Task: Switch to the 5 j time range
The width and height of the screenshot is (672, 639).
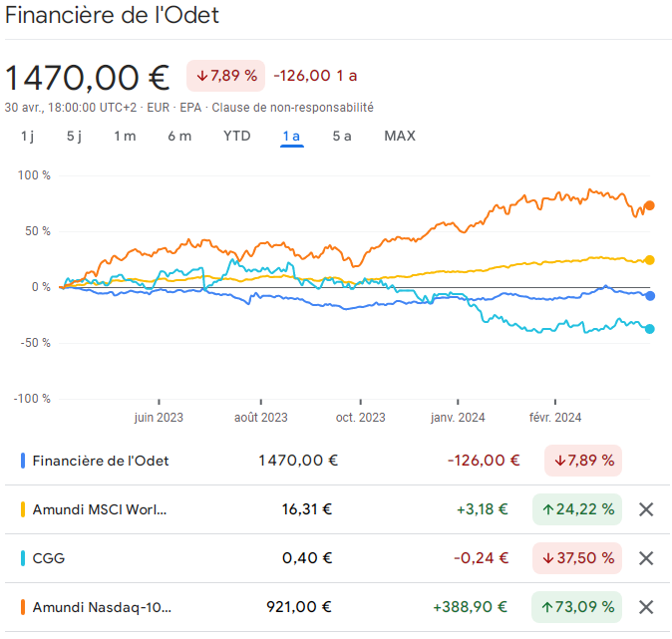Action: (x=75, y=136)
